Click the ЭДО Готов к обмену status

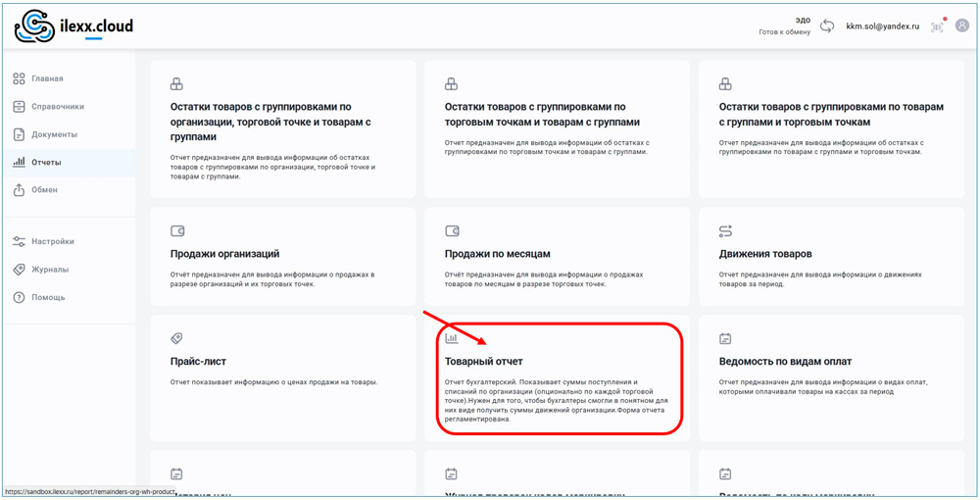(786, 26)
